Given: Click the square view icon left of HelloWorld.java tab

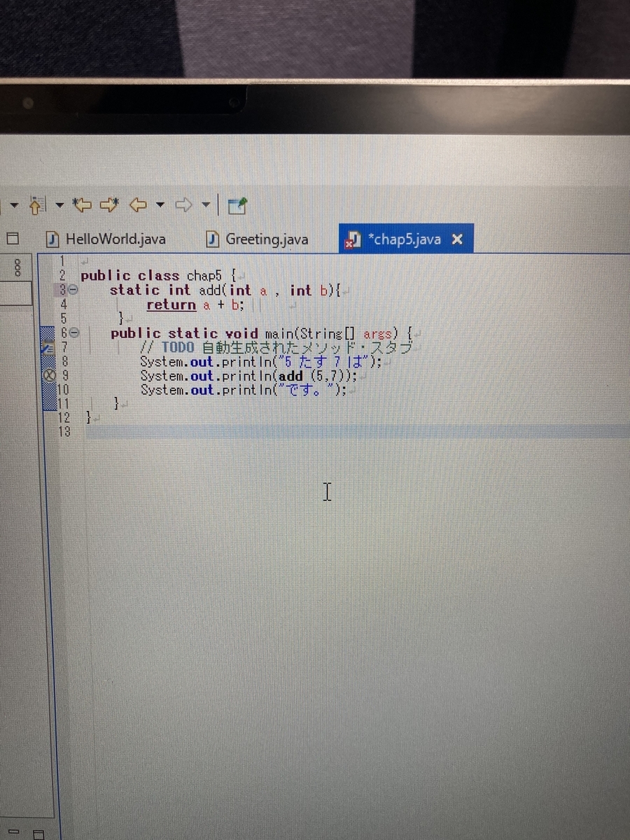Looking at the screenshot, I should [12, 239].
